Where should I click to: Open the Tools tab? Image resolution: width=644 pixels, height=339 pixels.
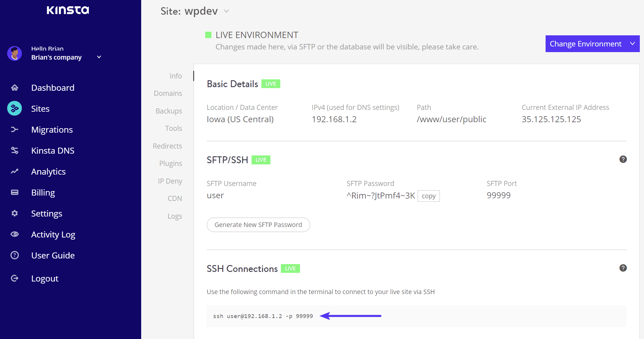[173, 128]
